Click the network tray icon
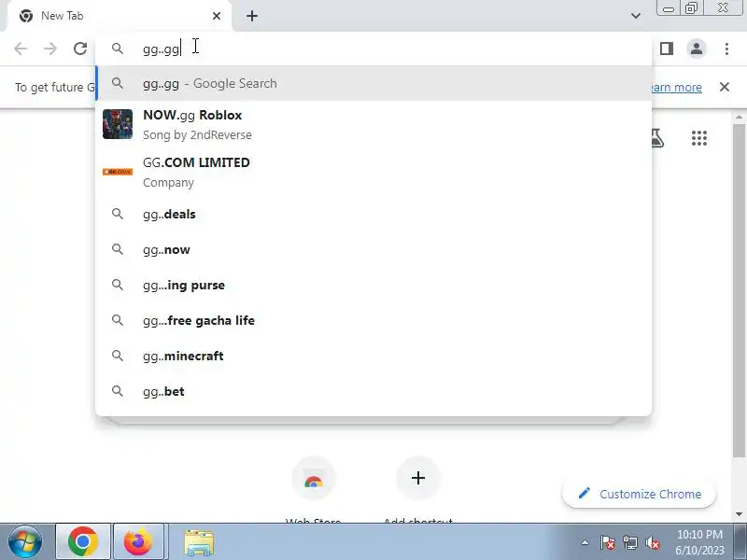The image size is (747, 560). click(629, 542)
